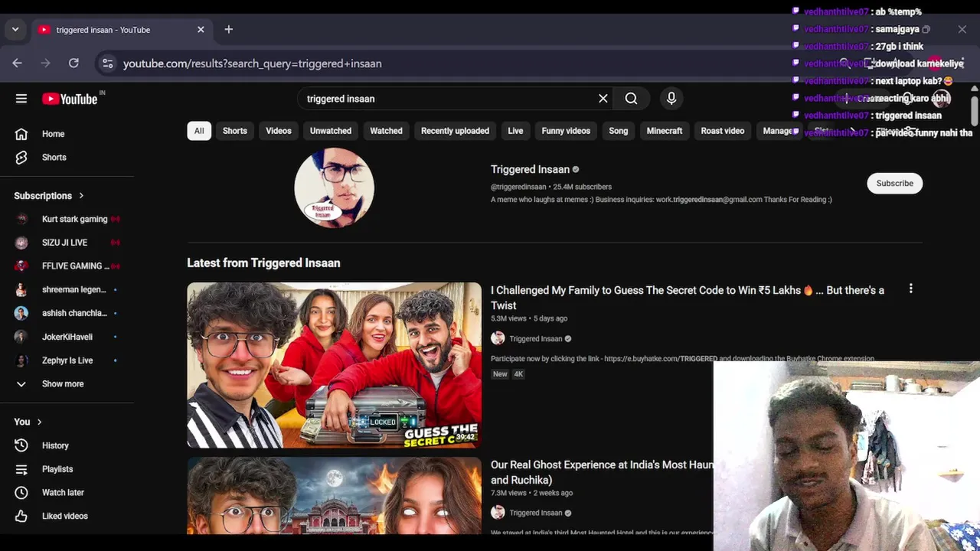Select the All filter chip

199,131
